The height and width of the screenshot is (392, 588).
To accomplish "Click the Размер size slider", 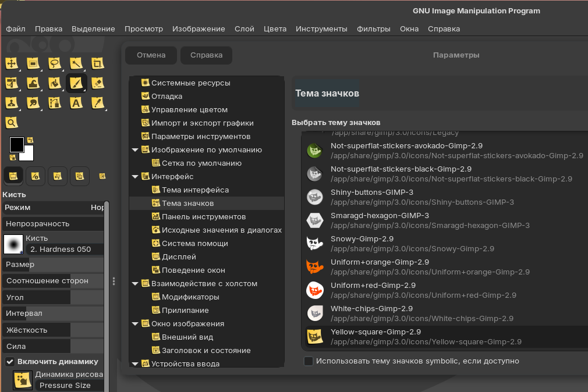I will [53, 265].
